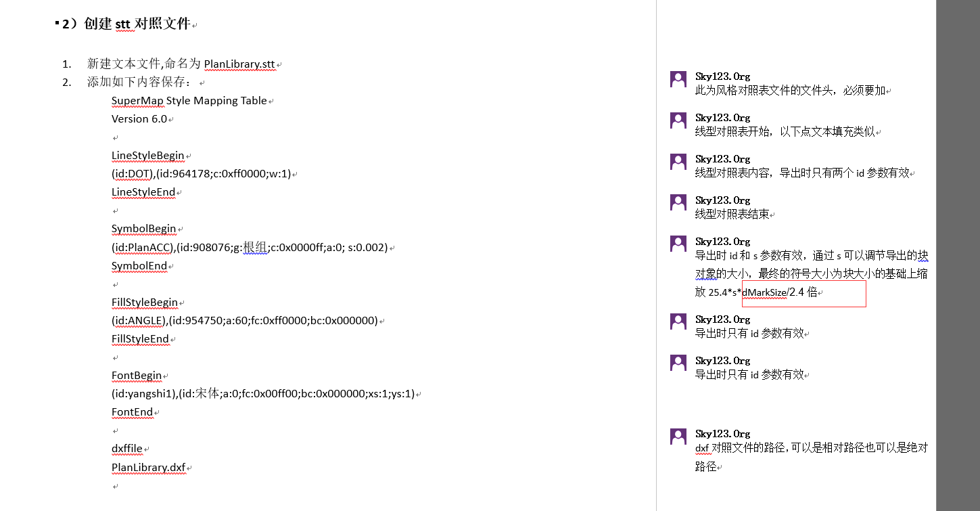Click avatar beside the 线型对照表开始 comment
The width and height of the screenshot is (980, 511).
tap(678, 120)
